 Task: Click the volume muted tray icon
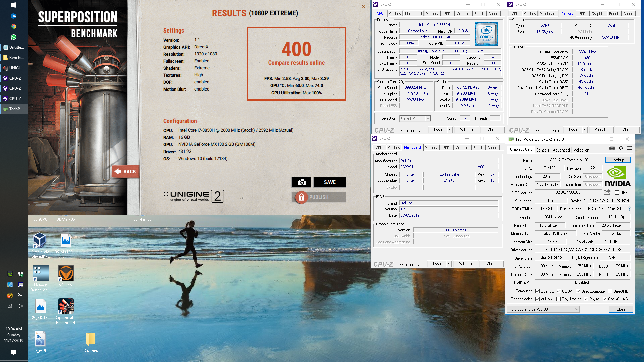[x=20, y=306]
